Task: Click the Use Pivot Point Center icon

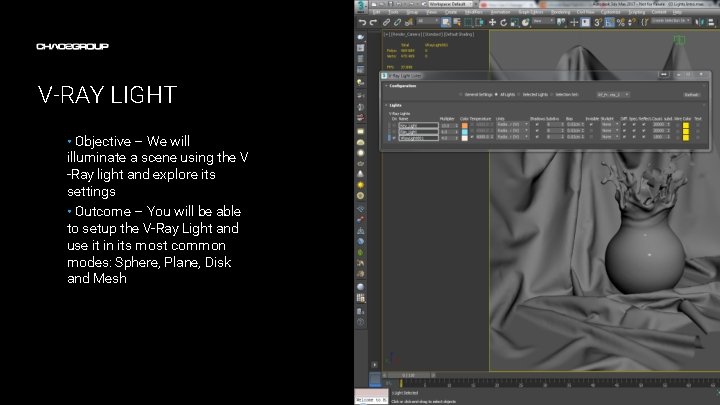Action: 561,22
